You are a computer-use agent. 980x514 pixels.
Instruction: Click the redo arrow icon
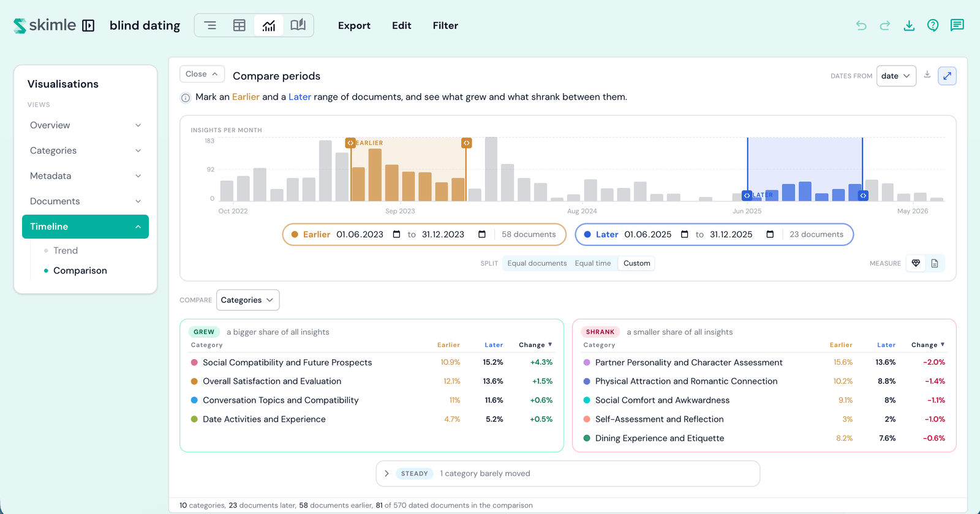(x=885, y=26)
